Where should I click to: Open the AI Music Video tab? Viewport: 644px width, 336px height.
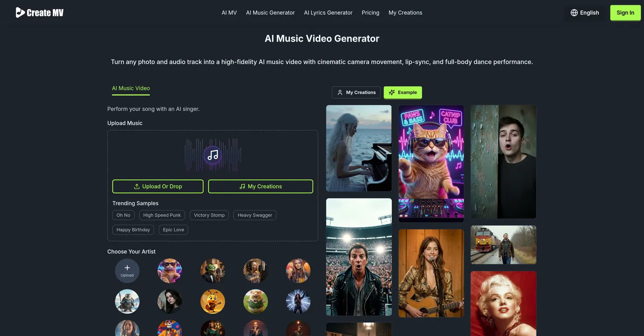[131, 88]
